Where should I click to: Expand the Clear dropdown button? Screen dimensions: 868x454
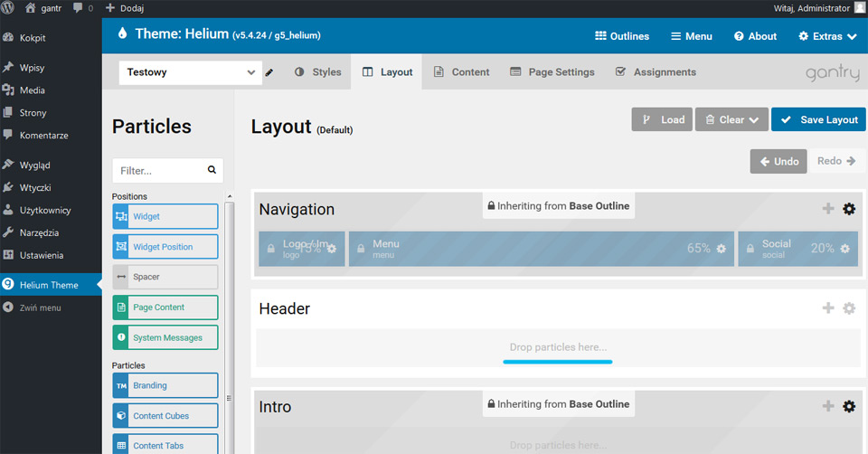(731, 119)
